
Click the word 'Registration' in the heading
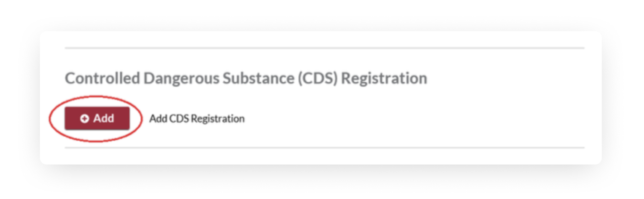pyautogui.click(x=384, y=79)
